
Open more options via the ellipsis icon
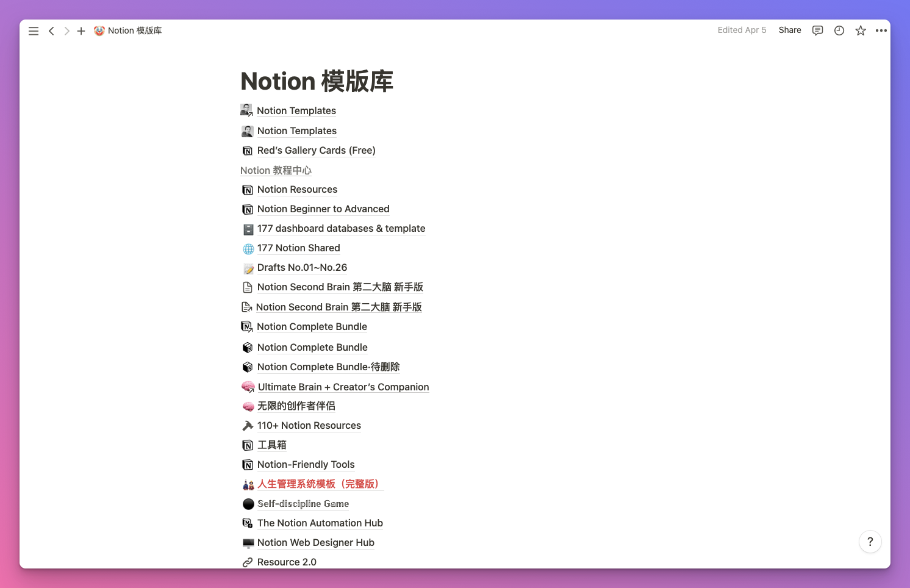pos(881,30)
